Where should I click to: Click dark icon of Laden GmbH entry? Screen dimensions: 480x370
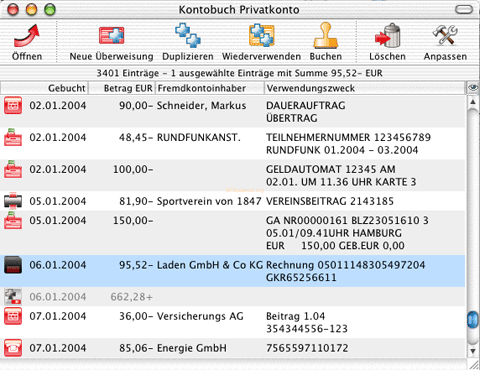(13, 265)
